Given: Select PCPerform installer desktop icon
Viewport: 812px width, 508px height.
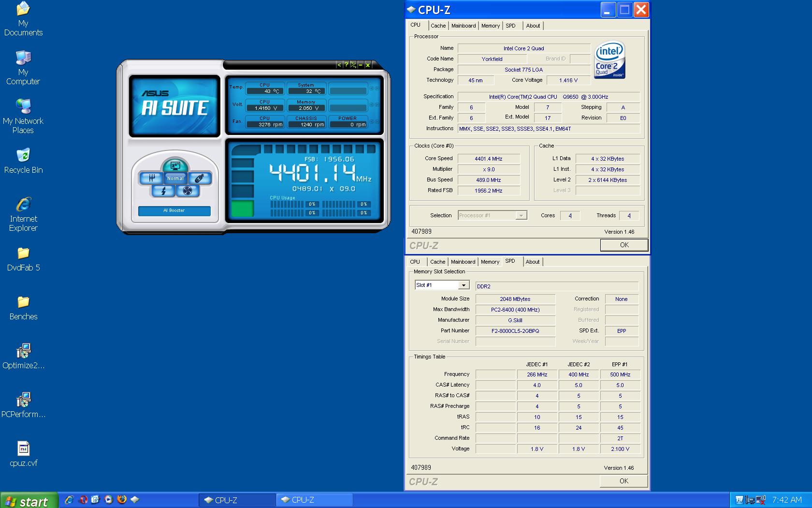Looking at the screenshot, I should pyautogui.click(x=23, y=405).
